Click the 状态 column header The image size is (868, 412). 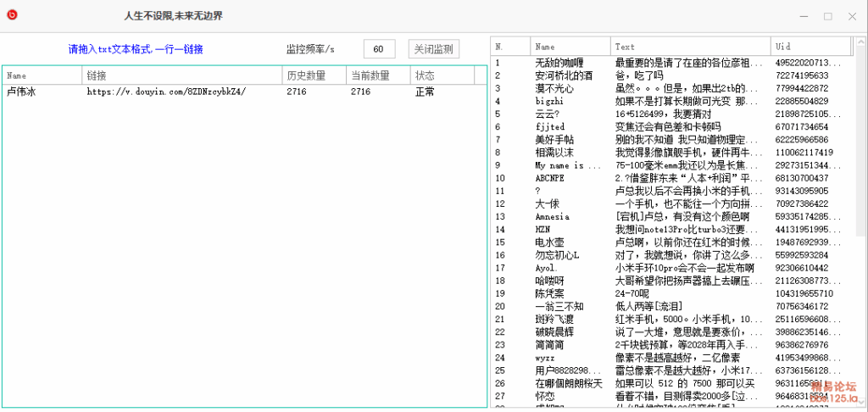pyautogui.click(x=441, y=75)
